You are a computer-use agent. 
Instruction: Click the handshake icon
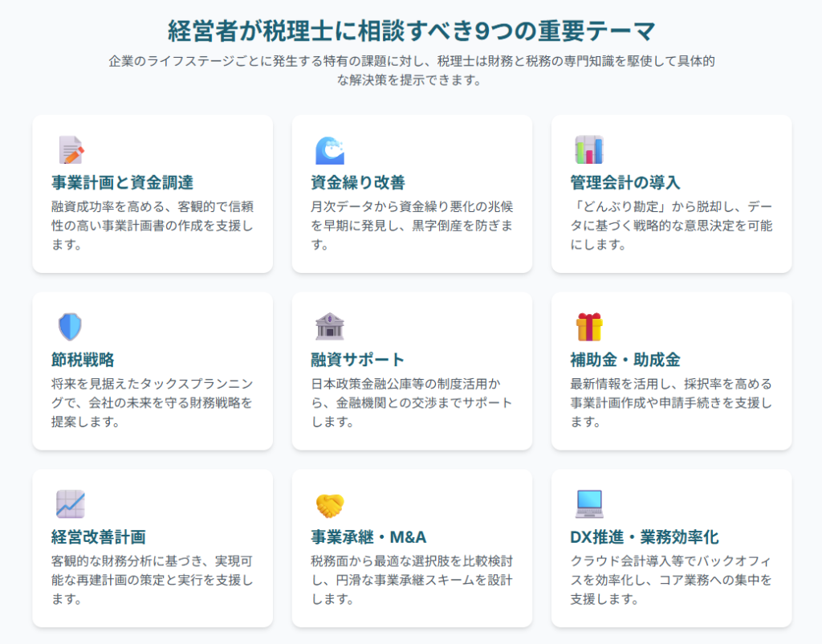point(329,504)
